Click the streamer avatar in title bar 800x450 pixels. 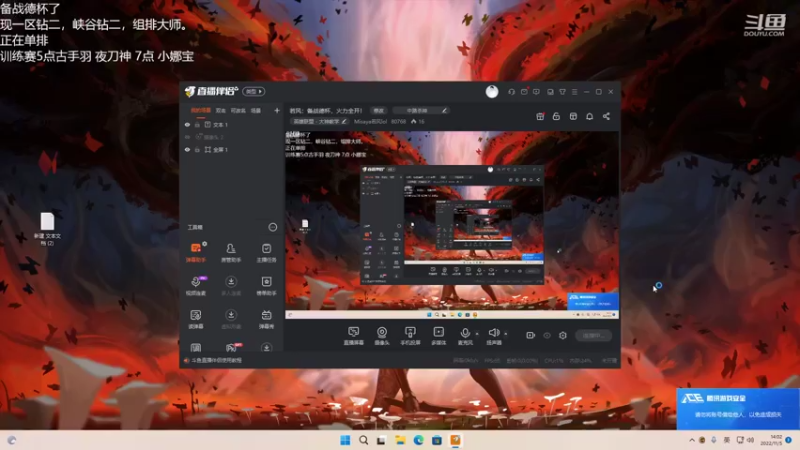pyautogui.click(x=492, y=91)
